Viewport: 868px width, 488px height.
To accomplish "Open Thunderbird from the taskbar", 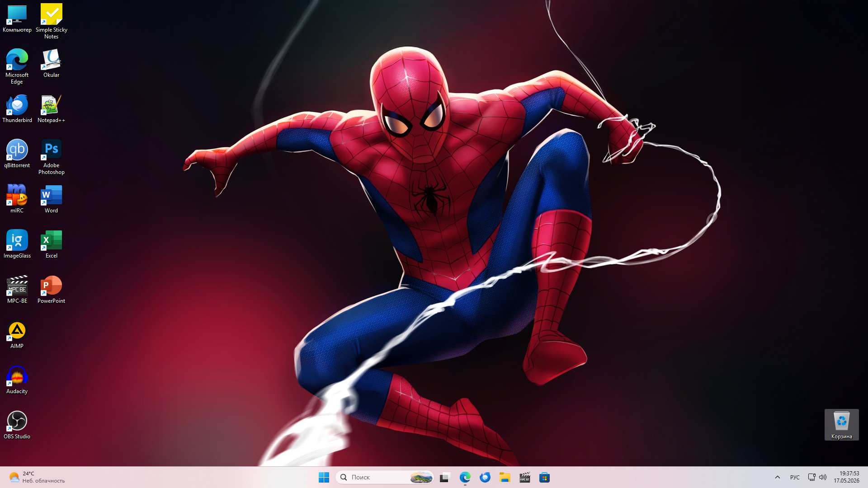I will pos(485,477).
